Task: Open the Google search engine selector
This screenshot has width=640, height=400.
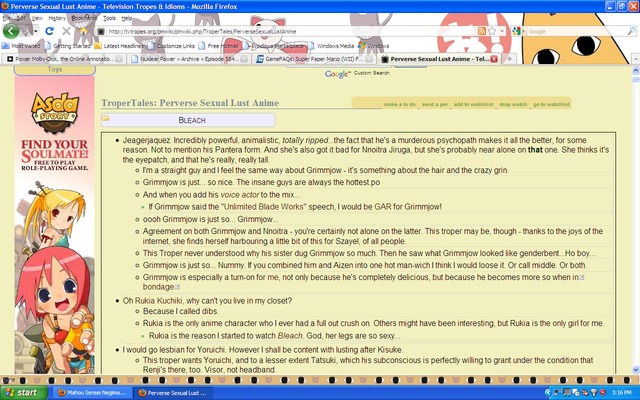Action: pyautogui.click(x=517, y=31)
